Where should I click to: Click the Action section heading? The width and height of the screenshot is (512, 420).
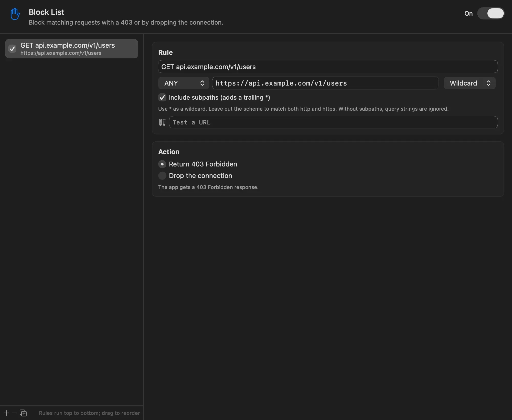pyautogui.click(x=169, y=152)
